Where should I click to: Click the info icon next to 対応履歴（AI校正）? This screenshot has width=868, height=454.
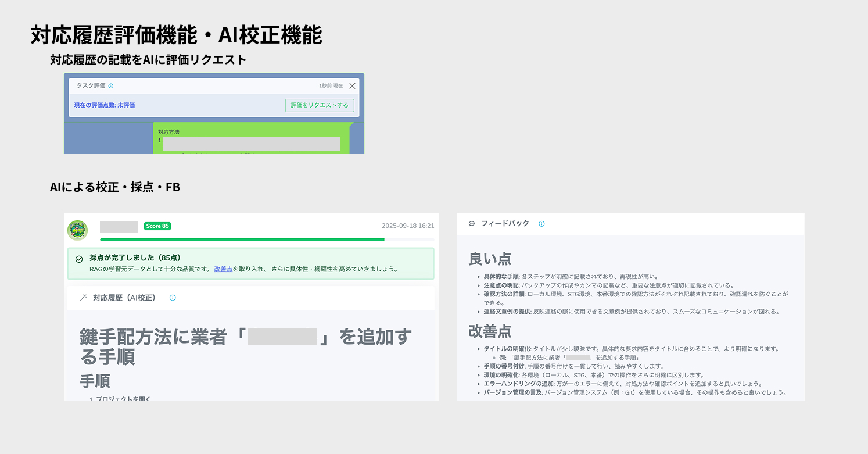[x=173, y=298]
